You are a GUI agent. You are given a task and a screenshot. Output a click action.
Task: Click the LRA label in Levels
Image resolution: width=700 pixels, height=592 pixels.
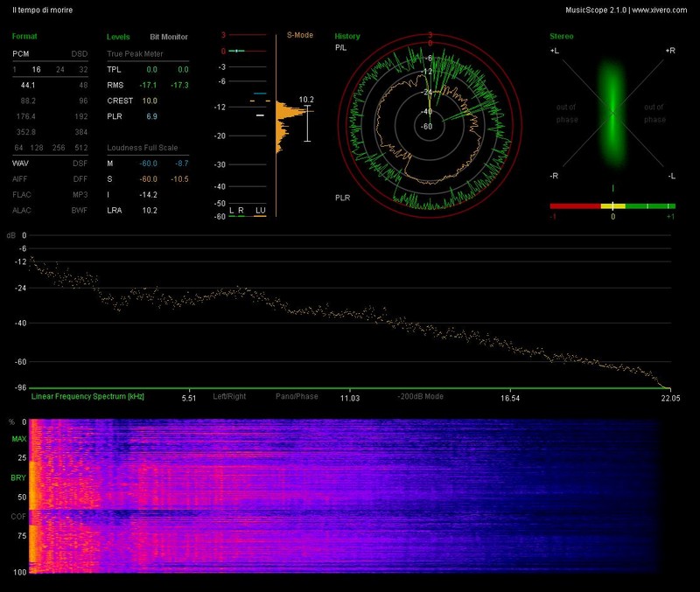click(115, 210)
